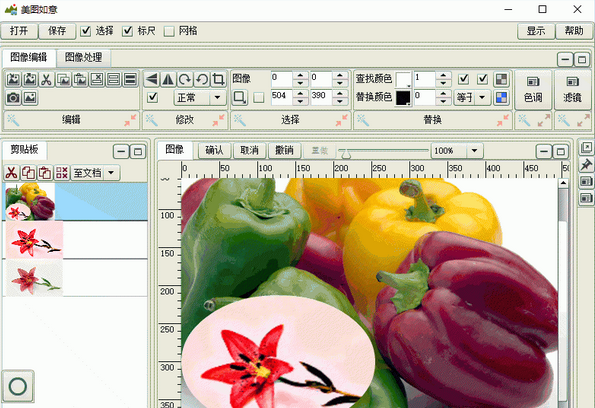Toggle the 选择 checkbox
Viewport: 595px width, 408px height.
[x=86, y=31]
